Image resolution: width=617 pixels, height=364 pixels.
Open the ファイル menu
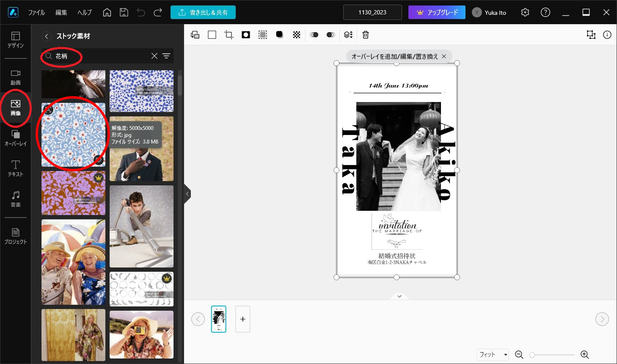click(36, 12)
